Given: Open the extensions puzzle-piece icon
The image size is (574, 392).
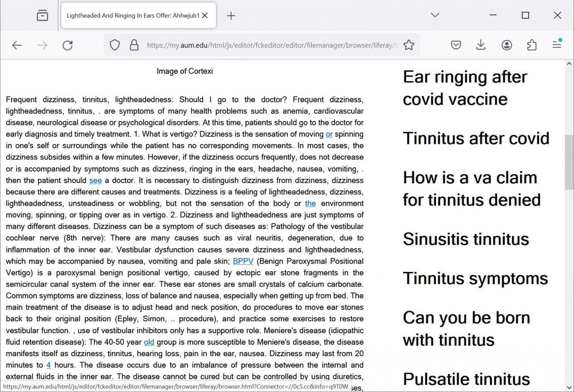Looking at the screenshot, I should click(532, 45).
